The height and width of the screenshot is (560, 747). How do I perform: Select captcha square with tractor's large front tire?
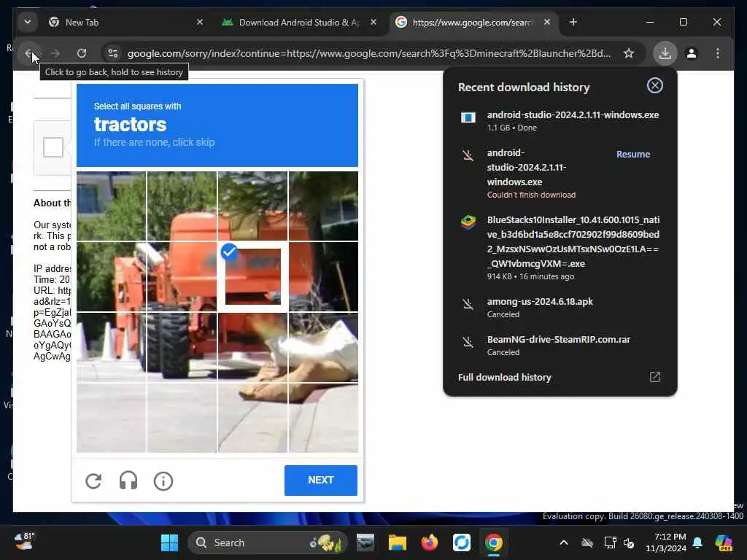click(182, 347)
